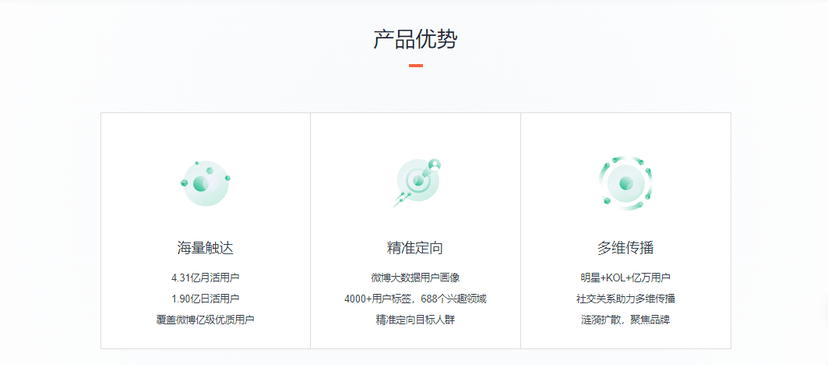Click the text 涟漪扩散，聚焦品牌

tap(626, 320)
